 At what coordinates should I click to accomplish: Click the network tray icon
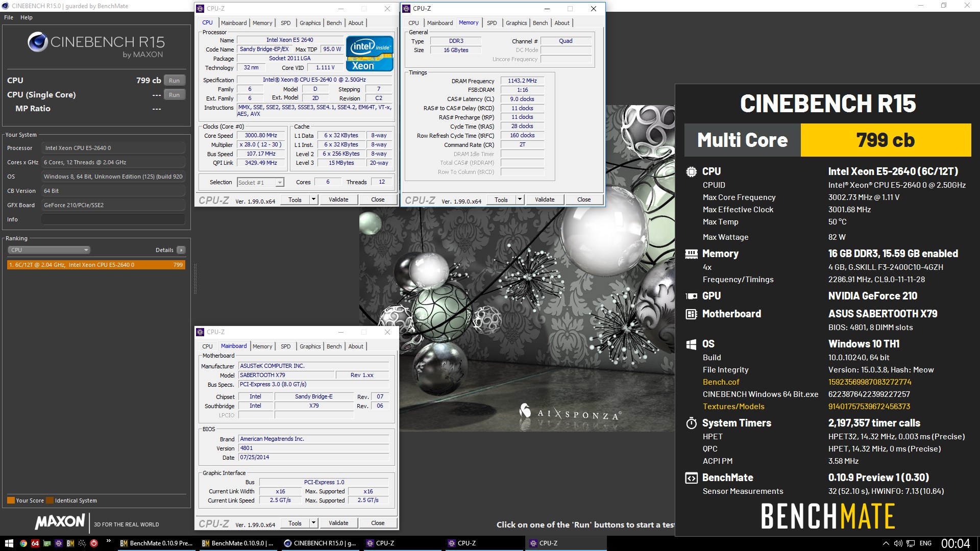point(911,543)
